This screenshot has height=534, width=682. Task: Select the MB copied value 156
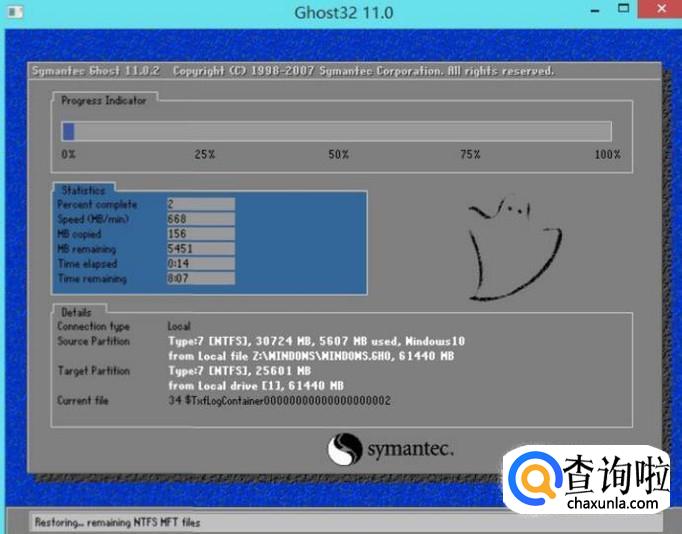pyautogui.click(x=201, y=234)
